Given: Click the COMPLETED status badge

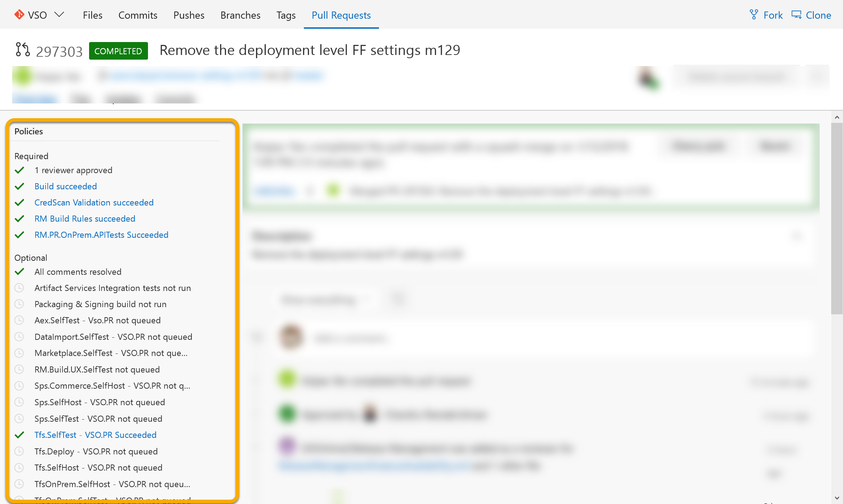Looking at the screenshot, I should coord(118,51).
